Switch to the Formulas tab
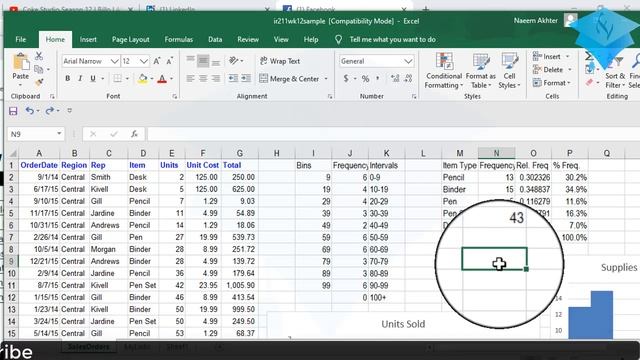The width and height of the screenshot is (640, 360). [178, 40]
